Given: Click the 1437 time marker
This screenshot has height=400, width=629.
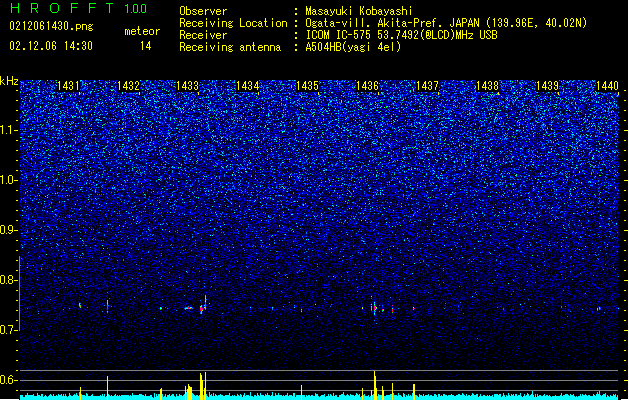Looking at the screenshot, I should tap(428, 85).
